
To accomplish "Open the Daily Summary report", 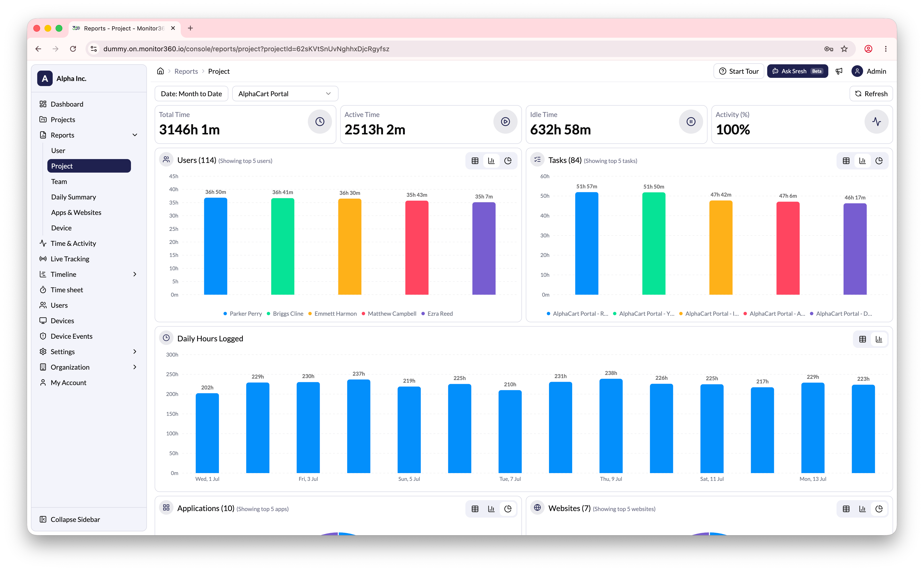I will pos(89,197).
